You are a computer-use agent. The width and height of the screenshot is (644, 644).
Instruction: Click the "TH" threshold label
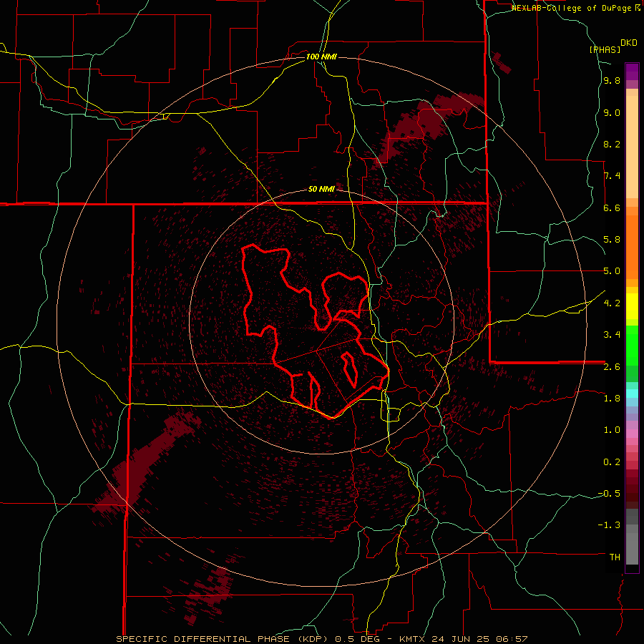[615, 557]
